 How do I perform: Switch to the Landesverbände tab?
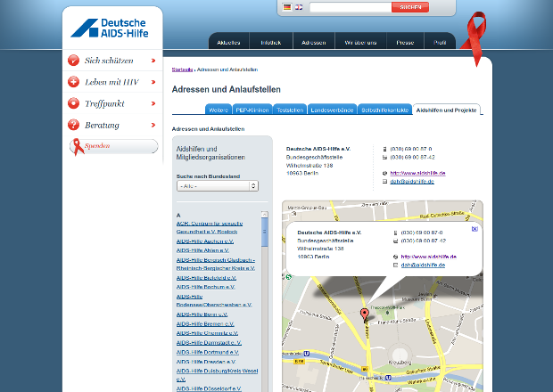[332, 110]
